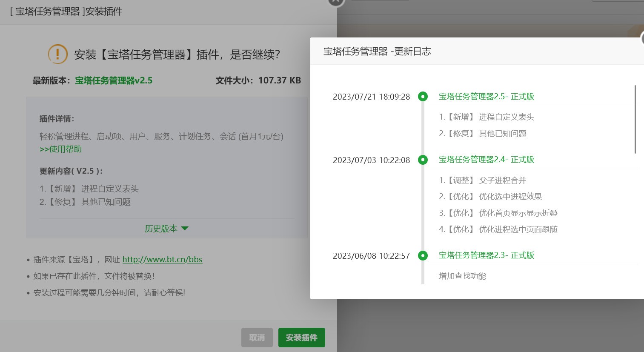The height and width of the screenshot is (352, 644).
Task: Click the green 安装插件 install button
Action: pyautogui.click(x=302, y=338)
